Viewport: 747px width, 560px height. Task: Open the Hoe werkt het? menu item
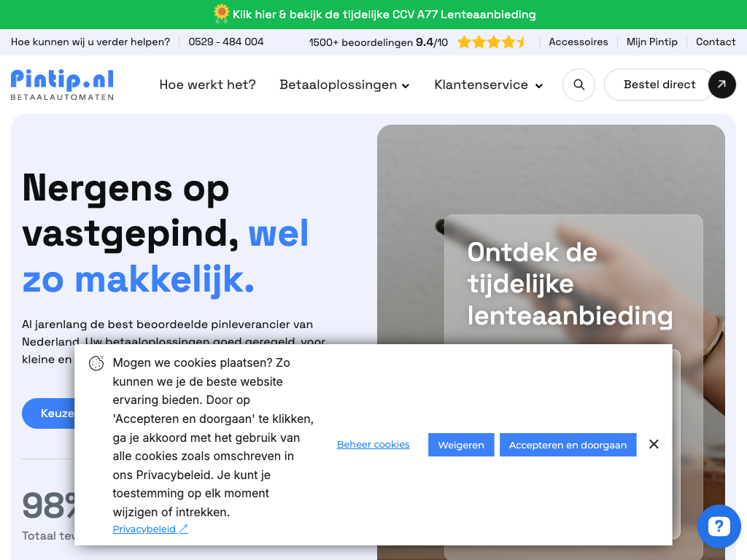point(207,85)
